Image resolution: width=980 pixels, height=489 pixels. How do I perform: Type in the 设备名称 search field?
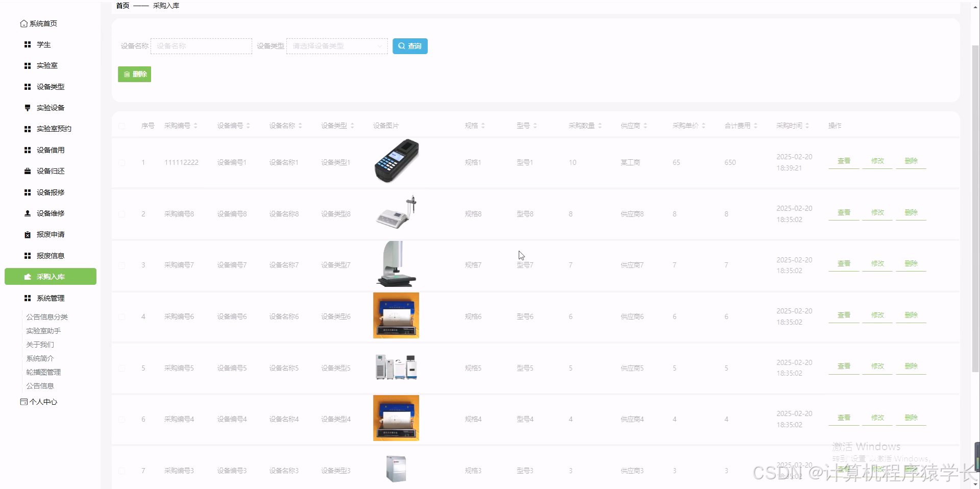[201, 46]
